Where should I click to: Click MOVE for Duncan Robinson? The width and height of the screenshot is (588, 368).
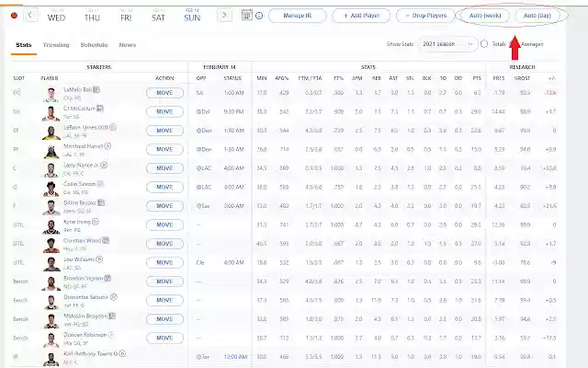[164, 338]
